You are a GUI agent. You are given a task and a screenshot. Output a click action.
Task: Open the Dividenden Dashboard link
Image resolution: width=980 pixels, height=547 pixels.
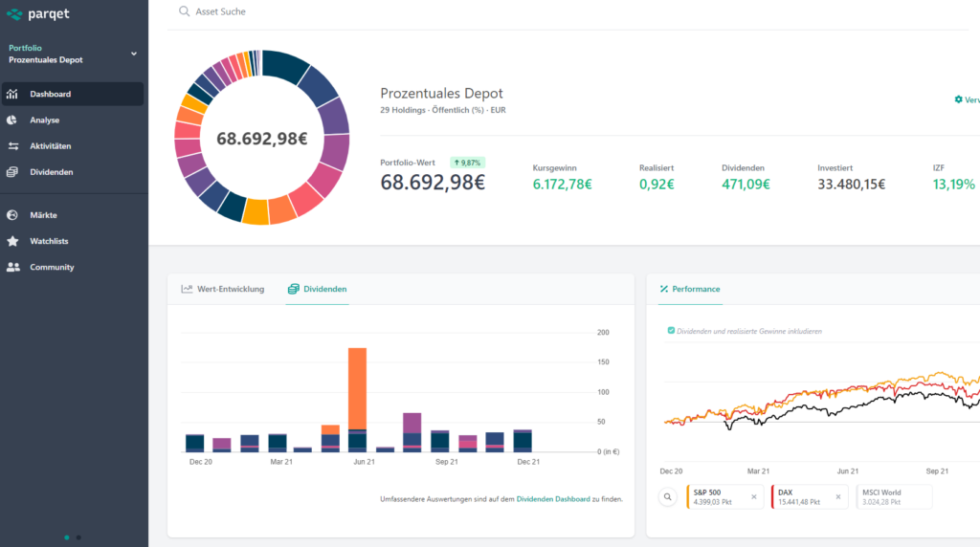[552, 498]
